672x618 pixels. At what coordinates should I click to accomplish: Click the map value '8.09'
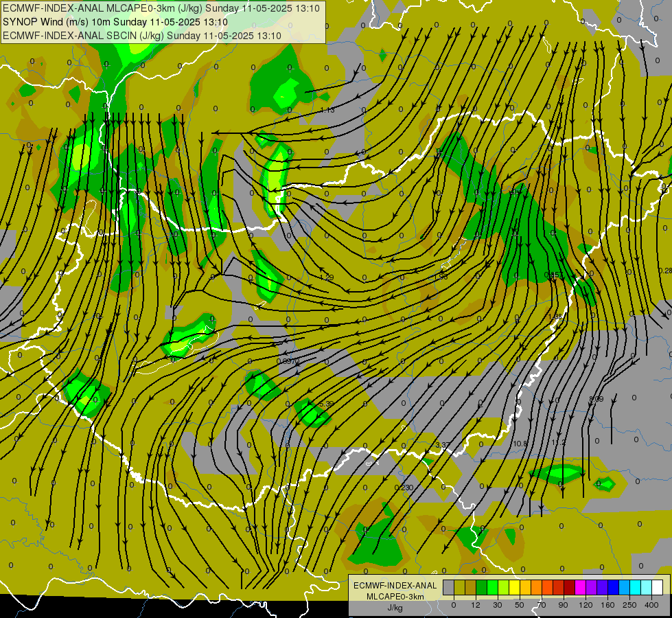(596, 399)
